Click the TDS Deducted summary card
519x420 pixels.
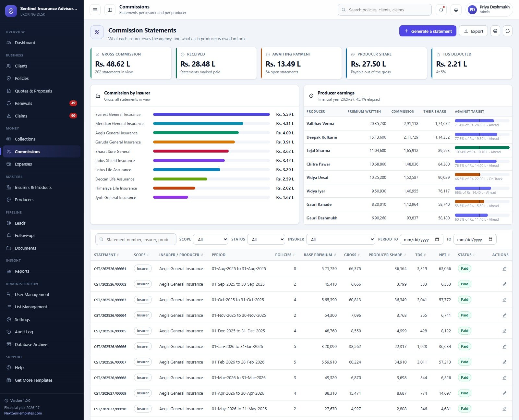coord(472,63)
